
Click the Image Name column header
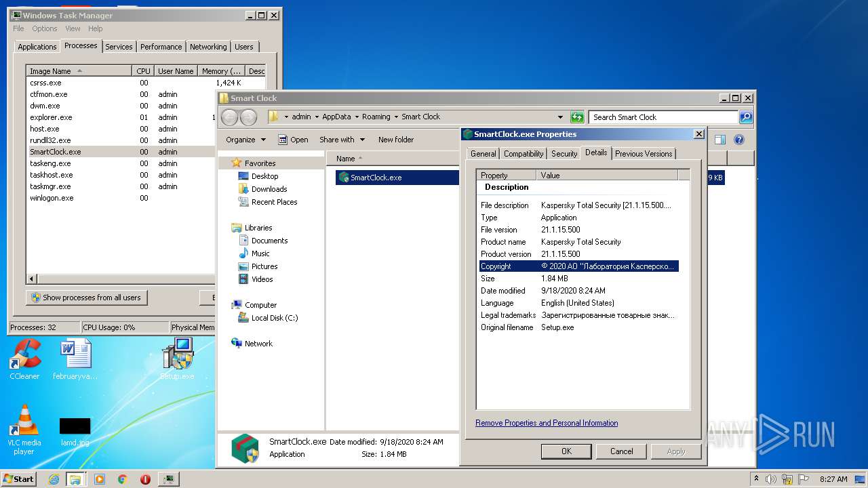point(79,71)
